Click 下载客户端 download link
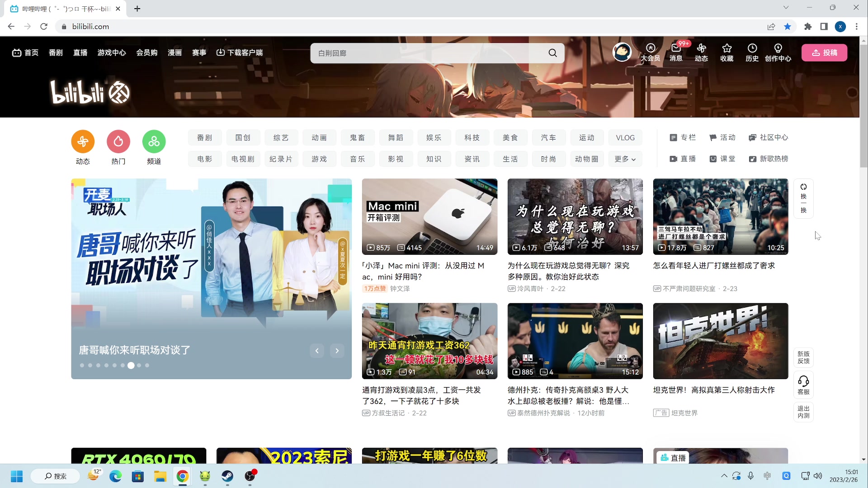Viewport: 868px width, 488px height. coord(240,52)
